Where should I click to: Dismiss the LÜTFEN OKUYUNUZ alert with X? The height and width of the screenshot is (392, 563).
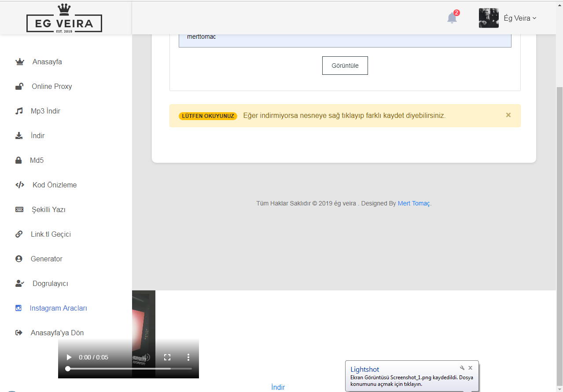pos(508,115)
